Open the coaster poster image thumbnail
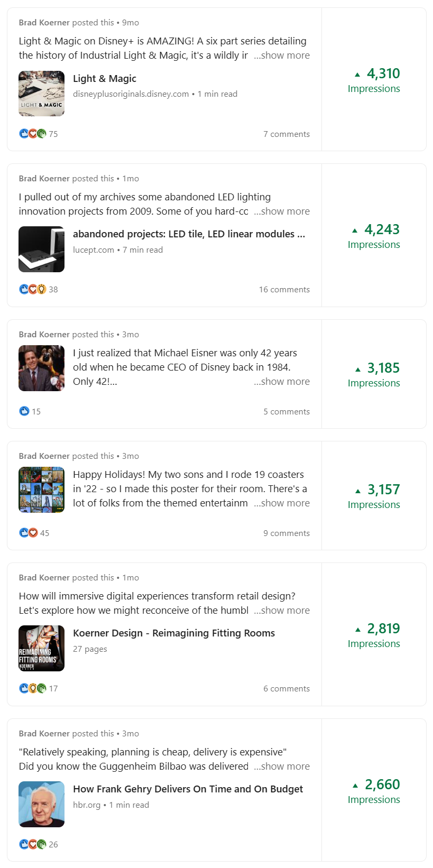 42,490
